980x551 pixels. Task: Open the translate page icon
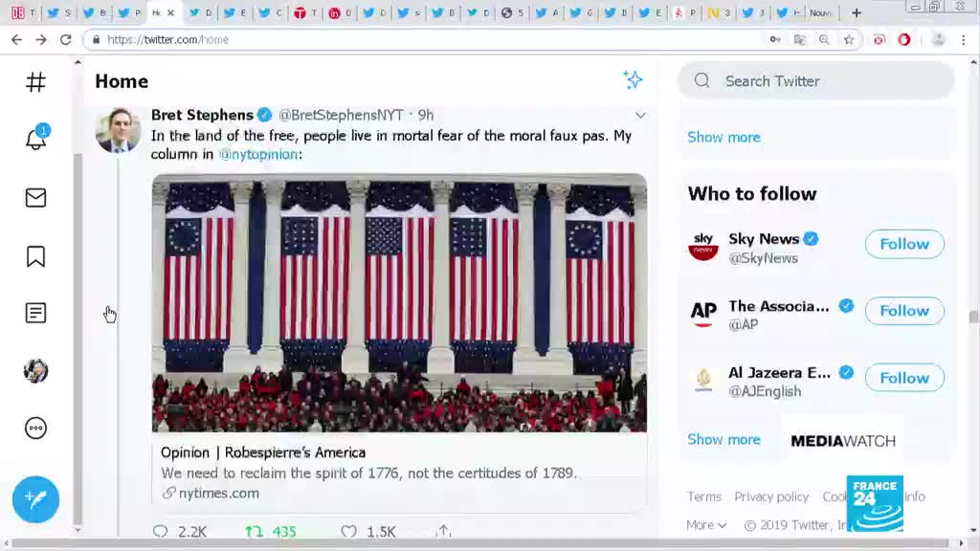[799, 39]
